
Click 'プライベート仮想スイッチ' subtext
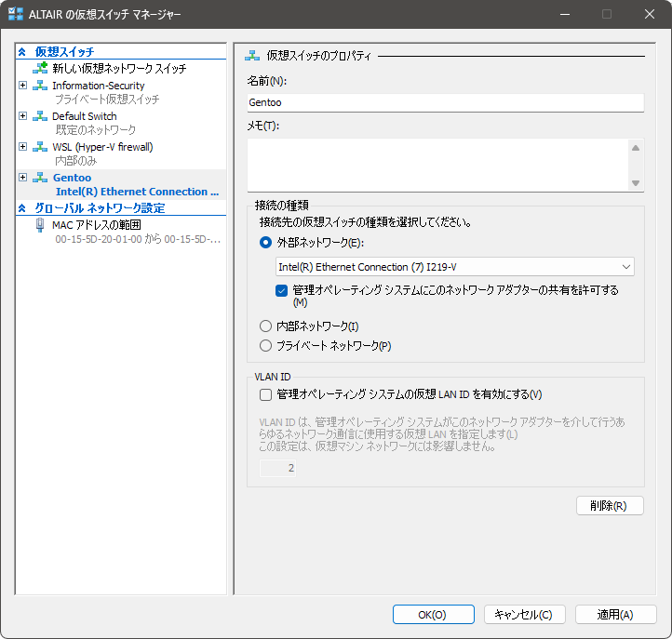pos(108,99)
